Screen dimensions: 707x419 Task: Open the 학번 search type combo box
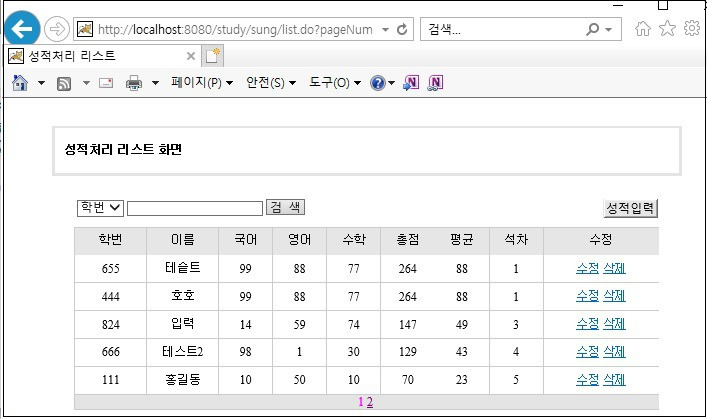pyautogui.click(x=100, y=208)
